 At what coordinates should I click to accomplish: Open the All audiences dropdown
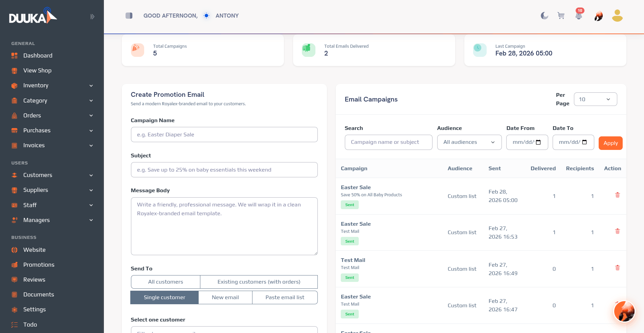[x=469, y=142]
